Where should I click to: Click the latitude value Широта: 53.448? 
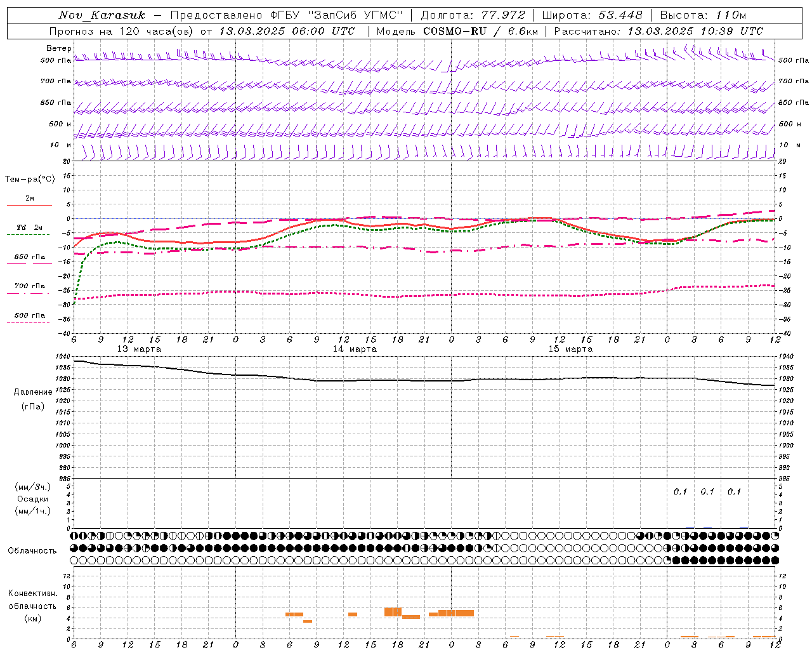point(591,15)
